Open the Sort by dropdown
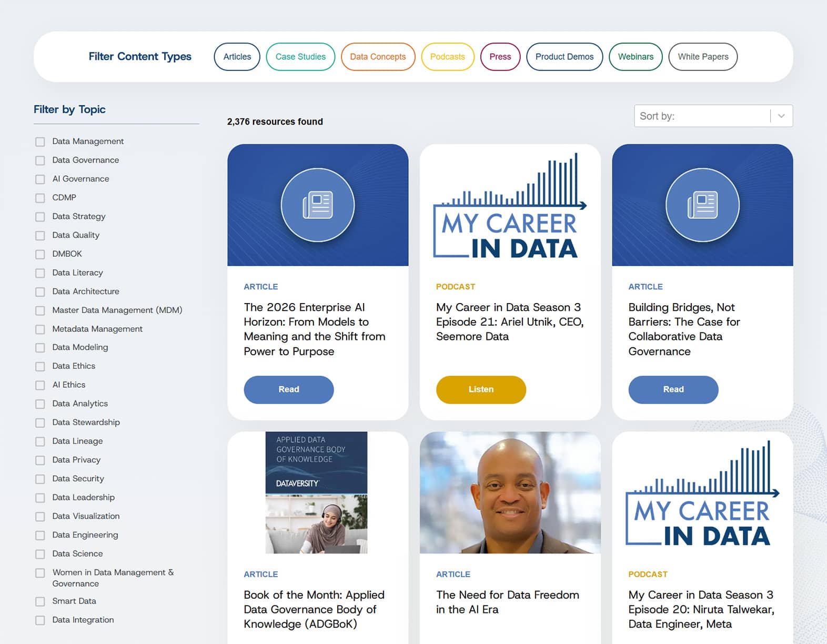Screen dimensions: 827x644 click(x=703, y=116)
